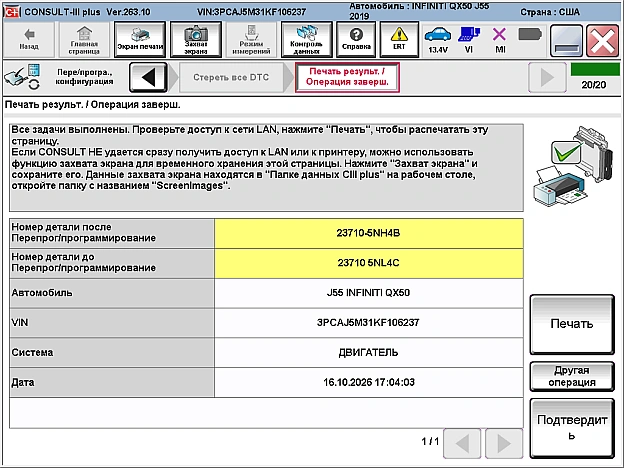Select Печать результ. / Операция заверш. step
Viewport: 624px width, 468px height.
click(x=347, y=77)
